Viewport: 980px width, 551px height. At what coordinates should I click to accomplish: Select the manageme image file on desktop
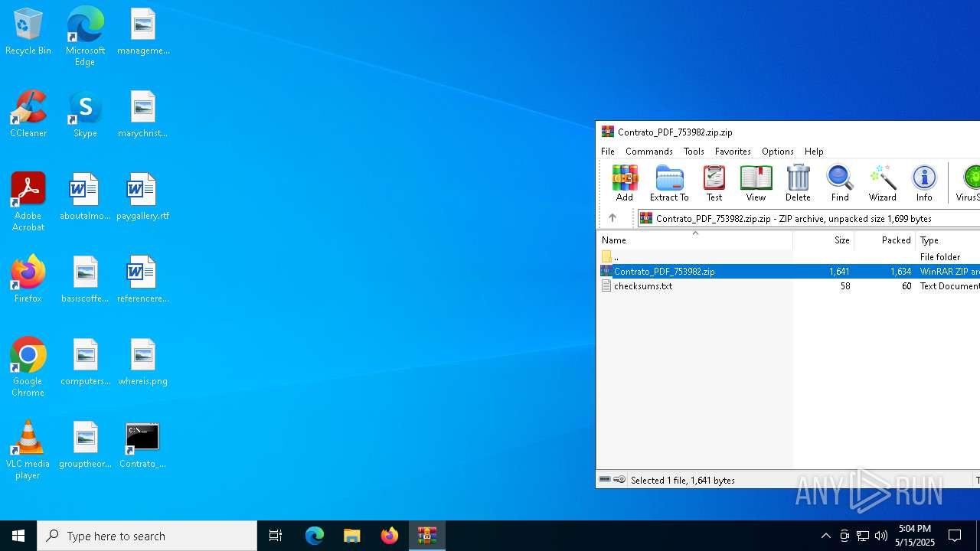point(142,31)
